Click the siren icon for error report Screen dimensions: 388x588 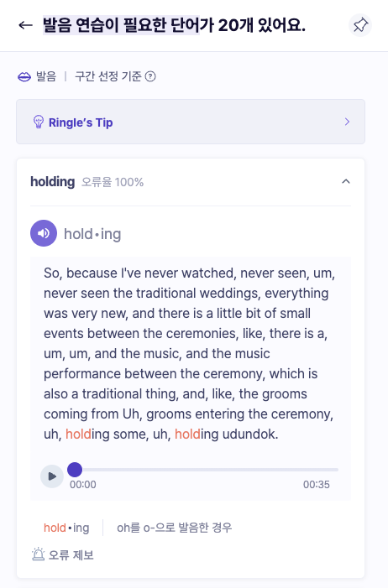(38, 554)
